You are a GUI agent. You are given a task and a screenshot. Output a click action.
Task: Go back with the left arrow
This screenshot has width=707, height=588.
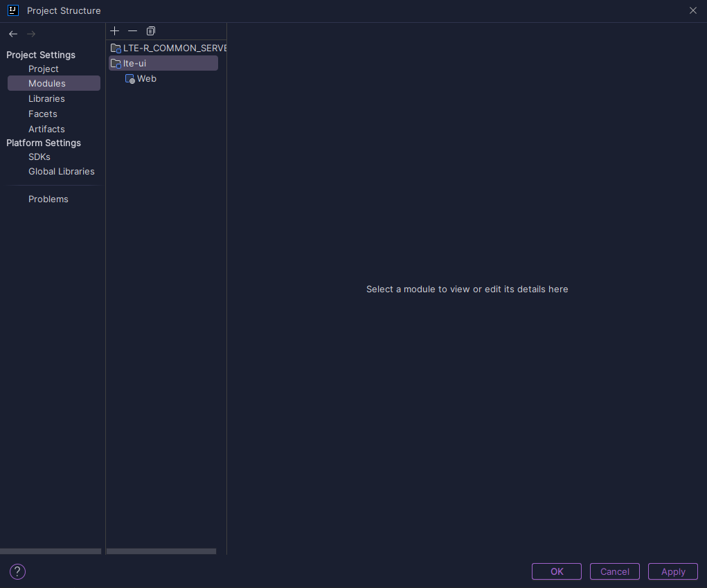(x=13, y=34)
